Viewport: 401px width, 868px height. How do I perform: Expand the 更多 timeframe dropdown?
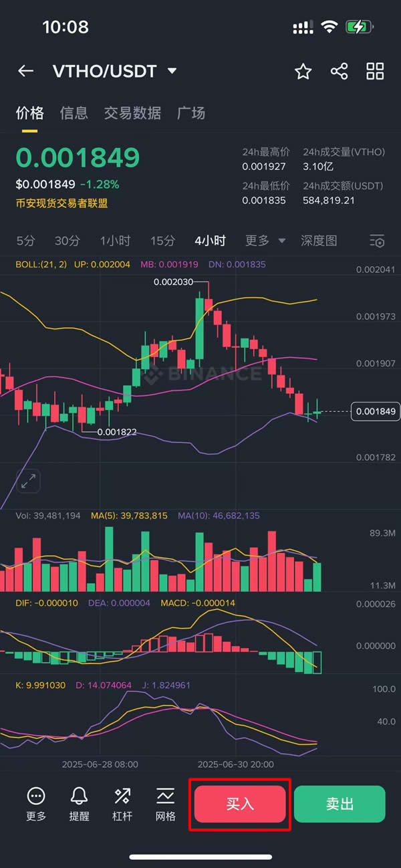coord(265,241)
